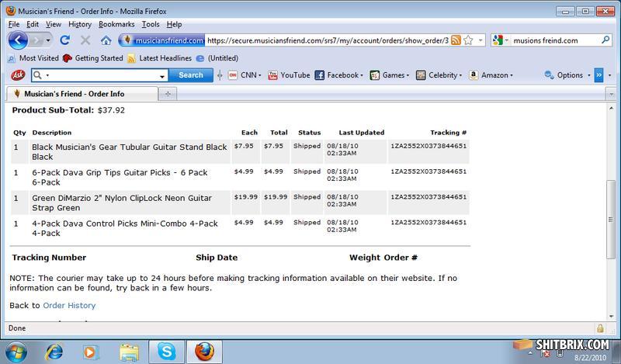Go to the Home page icon
The height and width of the screenshot is (364, 621).
(x=106, y=40)
